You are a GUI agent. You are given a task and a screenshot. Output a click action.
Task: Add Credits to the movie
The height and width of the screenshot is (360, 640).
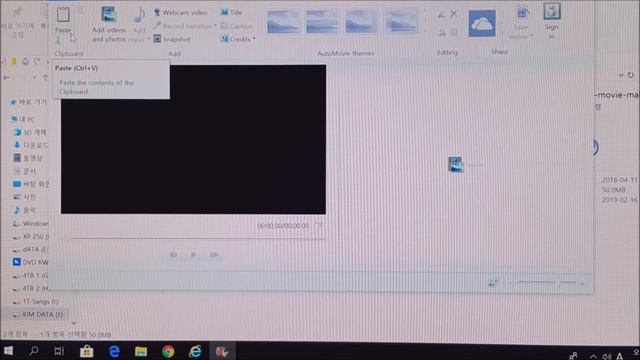pos(236,39)
